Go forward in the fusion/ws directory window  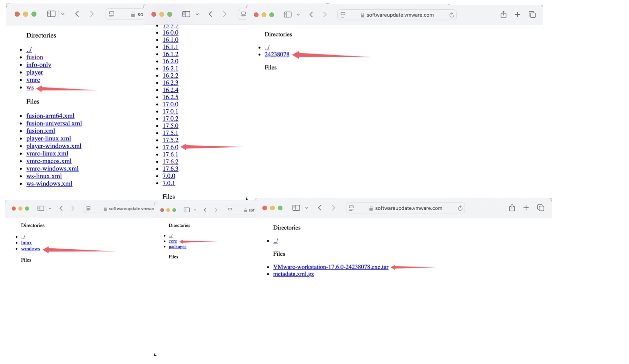click(92, 14)
